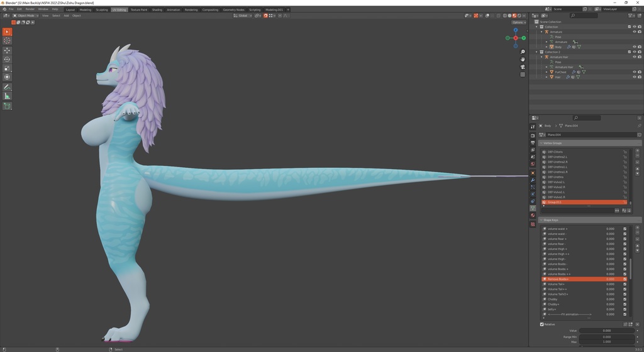Open the File menu

click(11, 9)
